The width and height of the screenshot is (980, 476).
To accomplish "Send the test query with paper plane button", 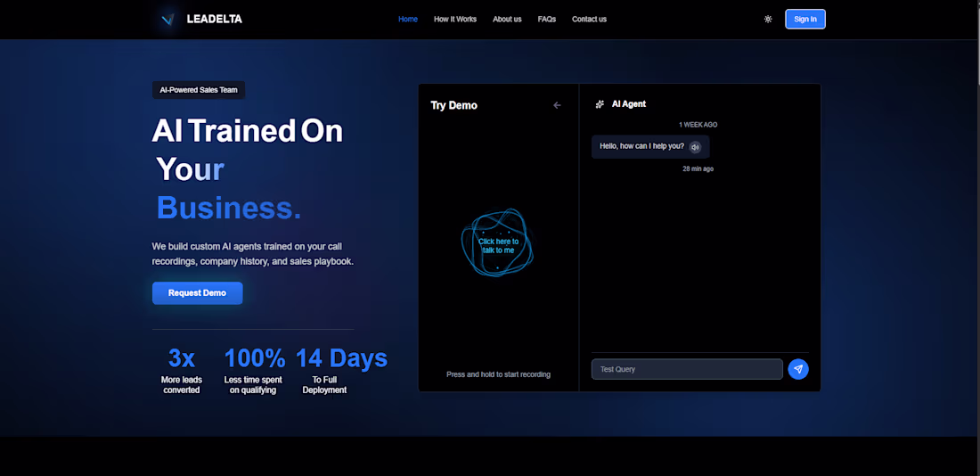I will coord(798,369).
